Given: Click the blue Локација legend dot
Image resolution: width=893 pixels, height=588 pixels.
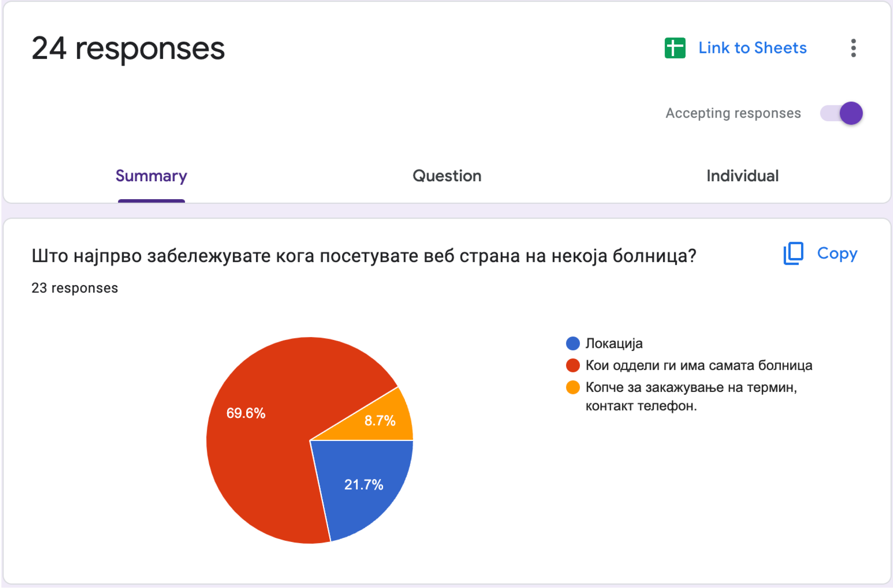Looking at the screenshot, I should click(573, 343).
